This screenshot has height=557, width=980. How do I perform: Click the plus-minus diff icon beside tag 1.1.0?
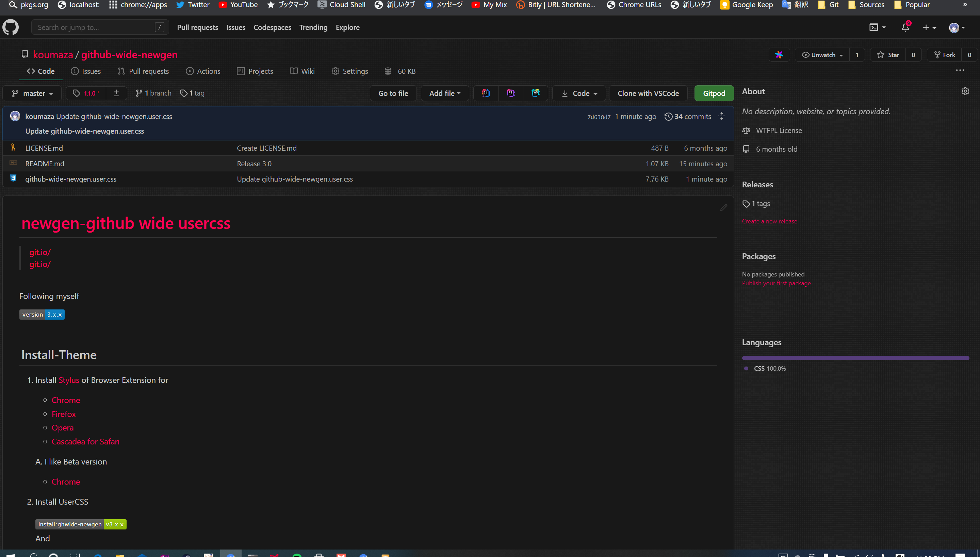[x=116, y=93]
